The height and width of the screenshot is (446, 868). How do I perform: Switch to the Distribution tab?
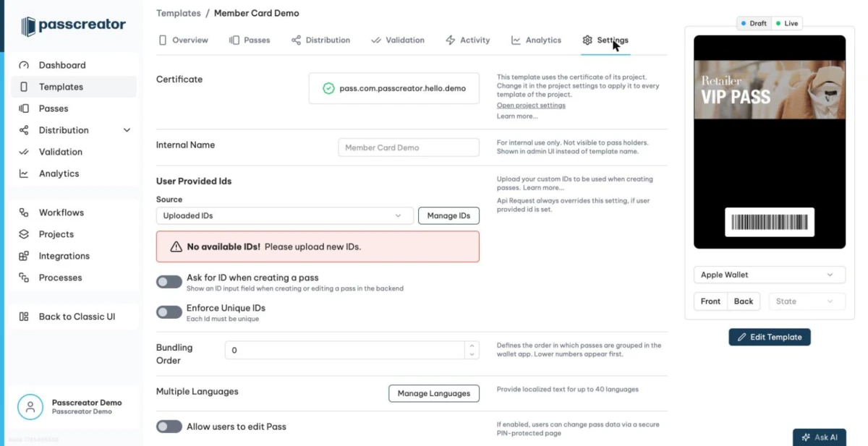[x=320, y=40]
